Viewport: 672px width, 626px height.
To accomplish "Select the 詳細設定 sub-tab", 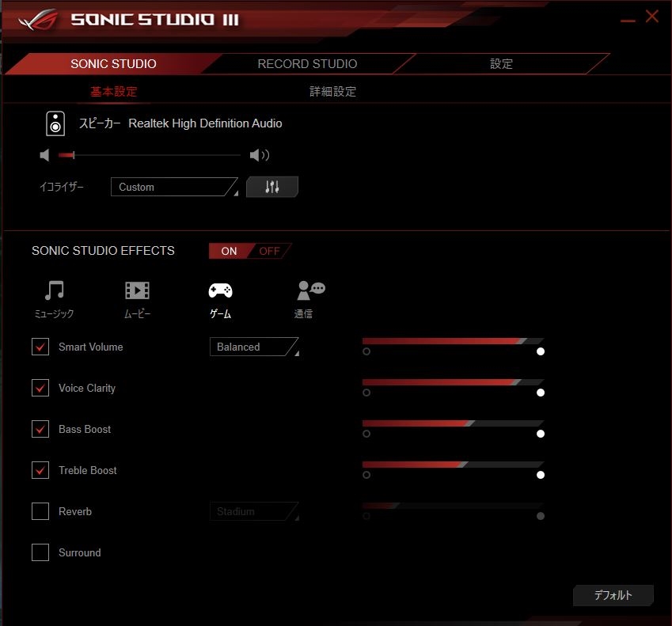I will pos(333,91).
